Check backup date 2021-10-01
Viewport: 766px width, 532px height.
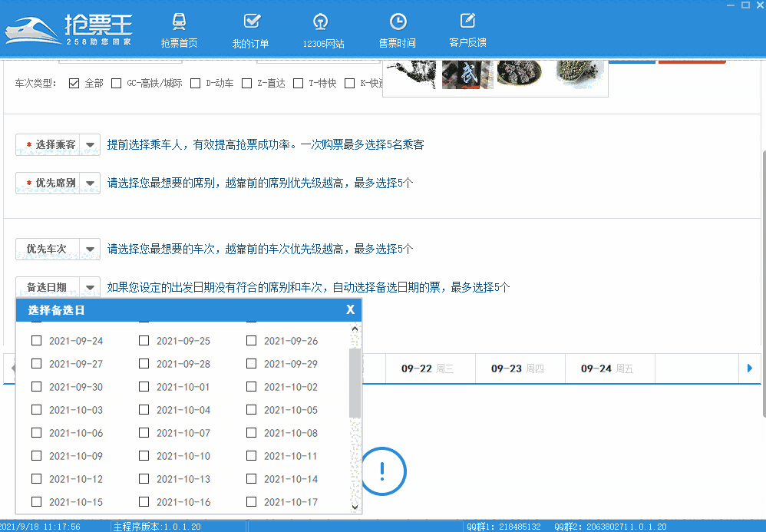144,387
